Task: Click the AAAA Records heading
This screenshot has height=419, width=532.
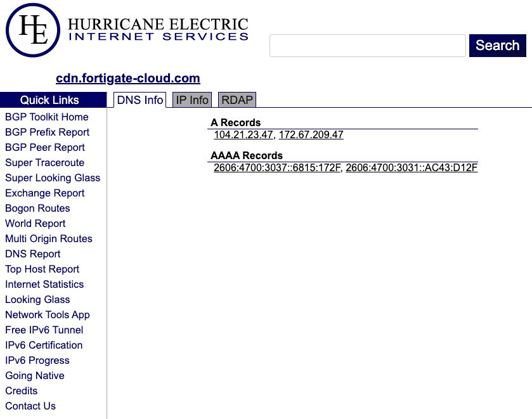Action: point(247,155)
